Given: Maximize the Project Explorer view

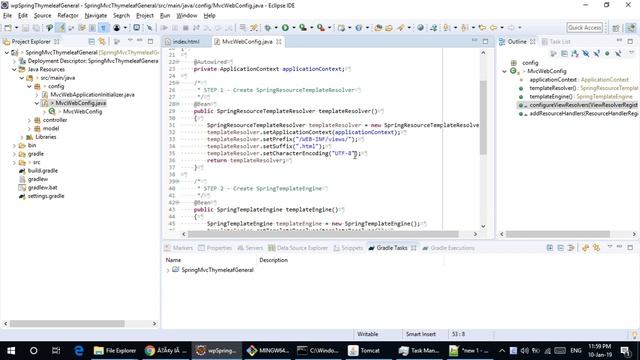Looking at the screenshot, I should 150,41.
